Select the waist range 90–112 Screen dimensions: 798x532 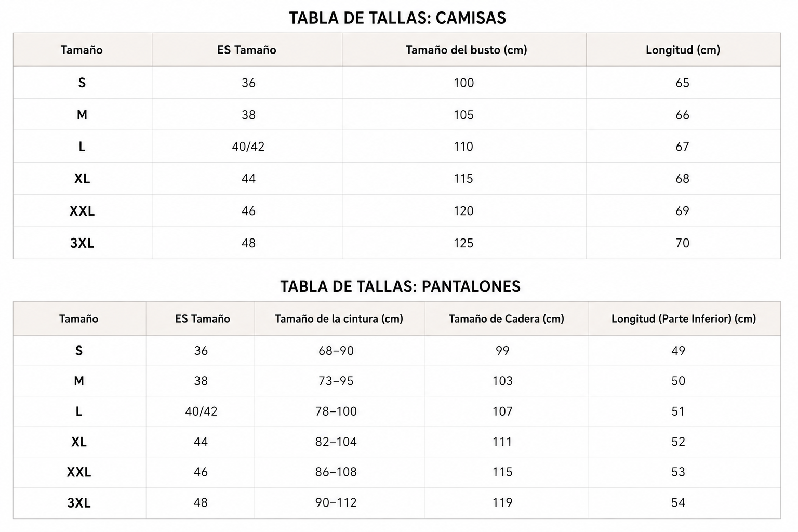pyautogui.click(x=336, y=502)
